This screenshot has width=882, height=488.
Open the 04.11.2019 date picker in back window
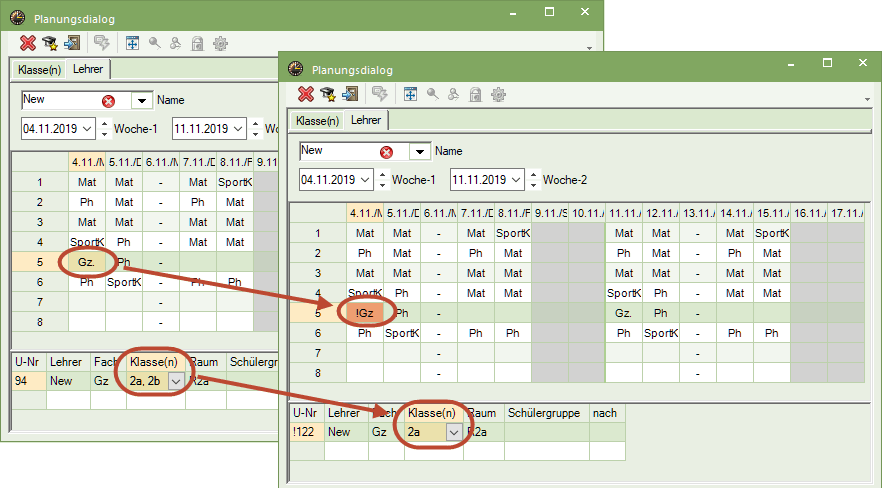point(88,129)
